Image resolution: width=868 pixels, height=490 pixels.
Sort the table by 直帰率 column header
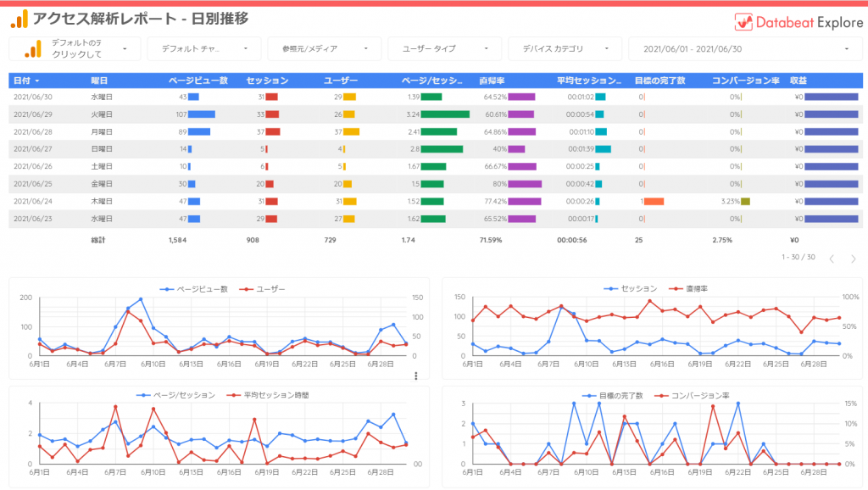click(492, 81)
